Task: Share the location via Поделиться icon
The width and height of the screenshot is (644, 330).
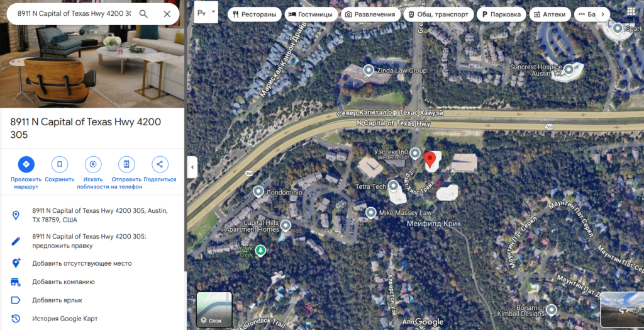Action: 160,164
